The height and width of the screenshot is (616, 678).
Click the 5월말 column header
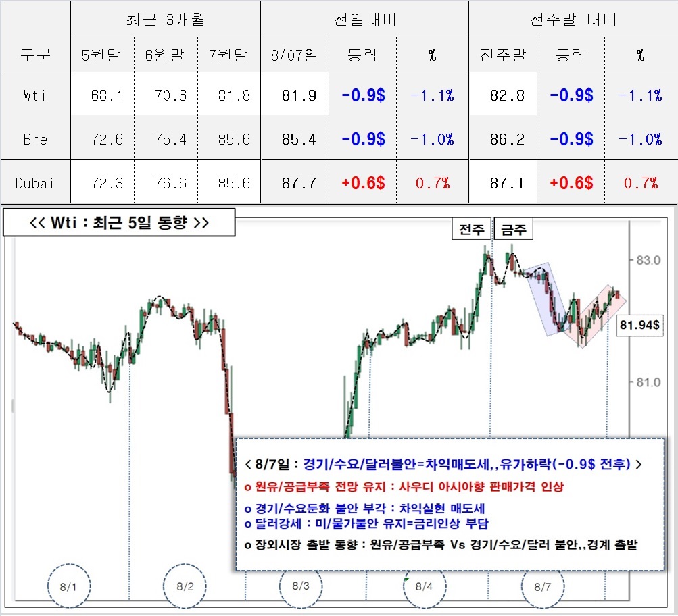101,55
